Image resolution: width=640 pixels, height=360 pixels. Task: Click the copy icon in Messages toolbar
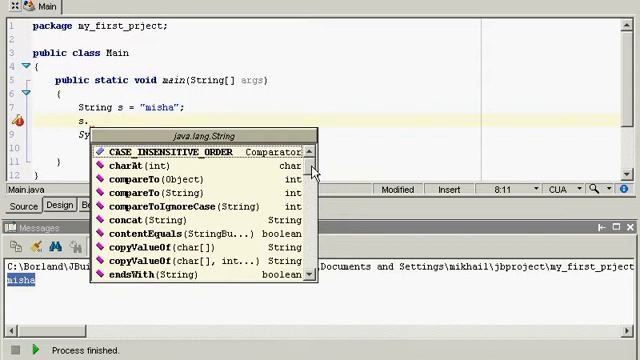[x=16, y=247]
